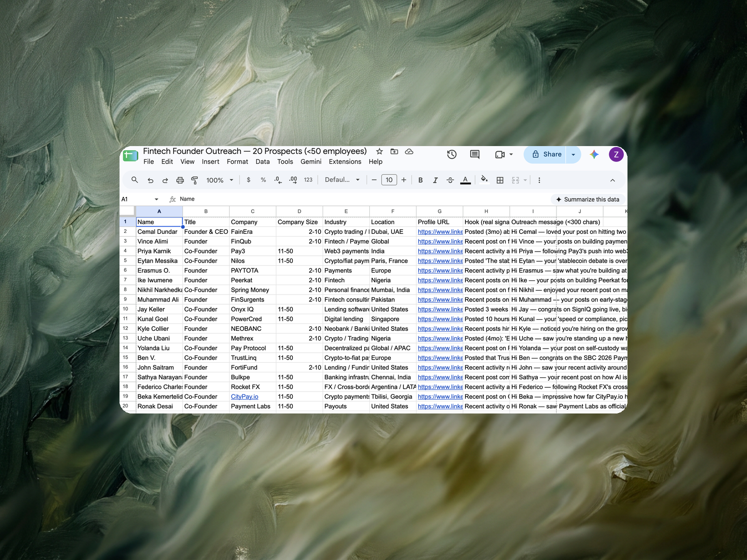The height and width of the screenshot is (560, 747).
Task: Click the move to folder icon
Action: [x=395, y=152]
